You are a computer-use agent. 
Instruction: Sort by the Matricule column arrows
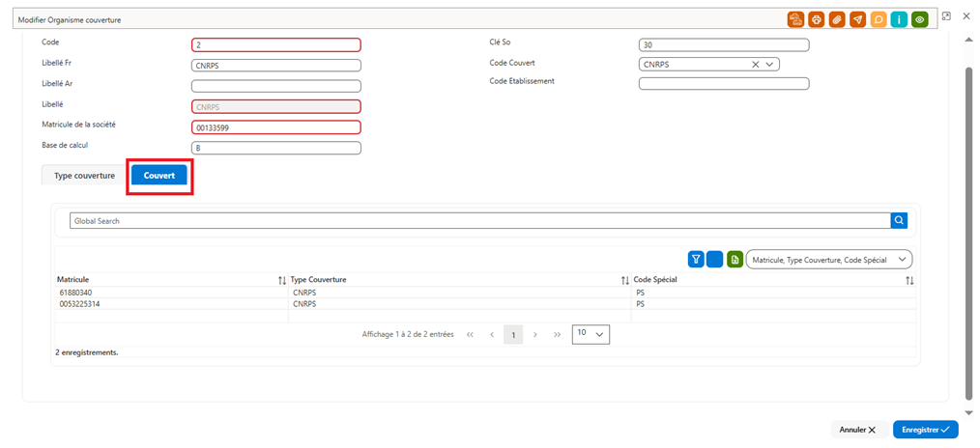pos(282,281)
